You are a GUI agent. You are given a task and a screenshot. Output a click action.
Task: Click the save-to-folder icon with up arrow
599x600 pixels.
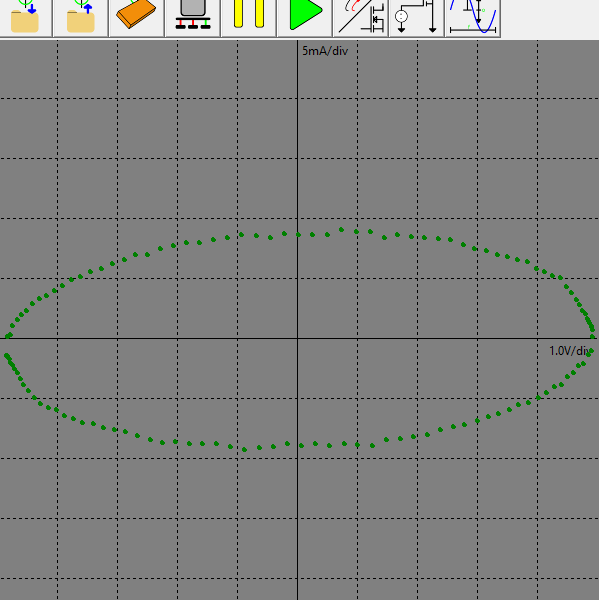(x=81, y=16)
